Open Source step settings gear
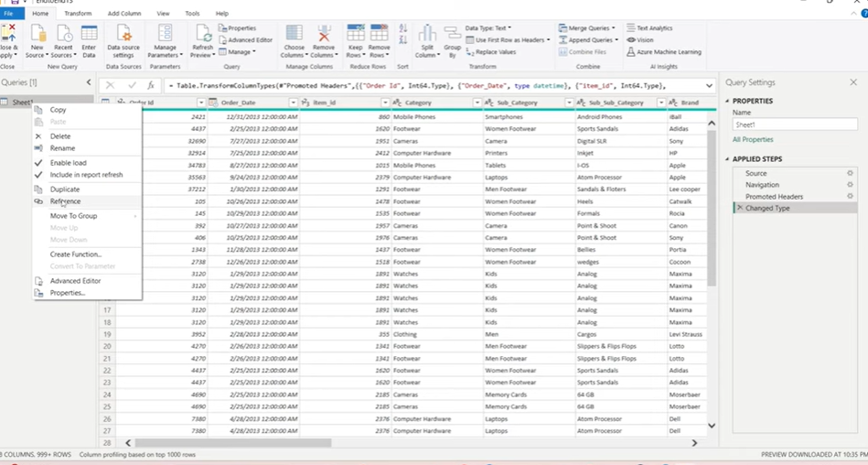 click(850, 173)
